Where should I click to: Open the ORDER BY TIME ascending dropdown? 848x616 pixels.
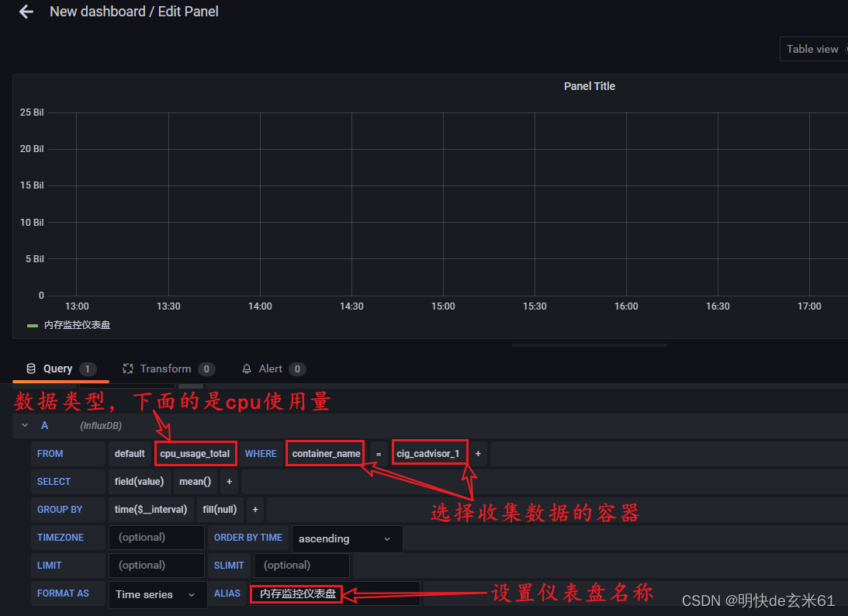(x=347, y=538)
